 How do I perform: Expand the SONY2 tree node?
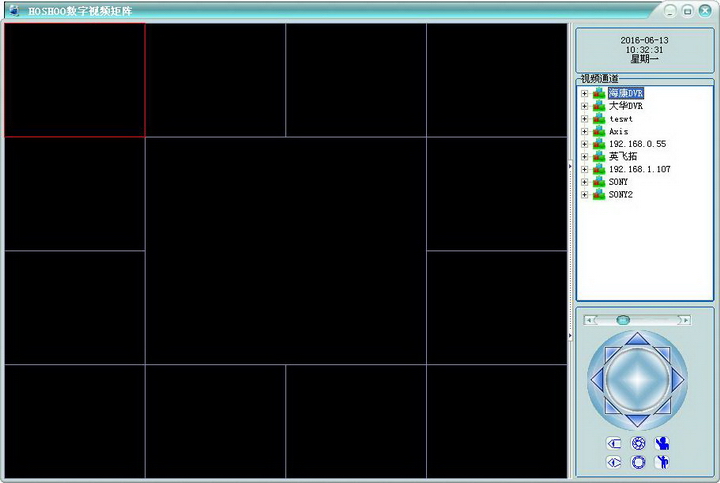click(584, 195)
